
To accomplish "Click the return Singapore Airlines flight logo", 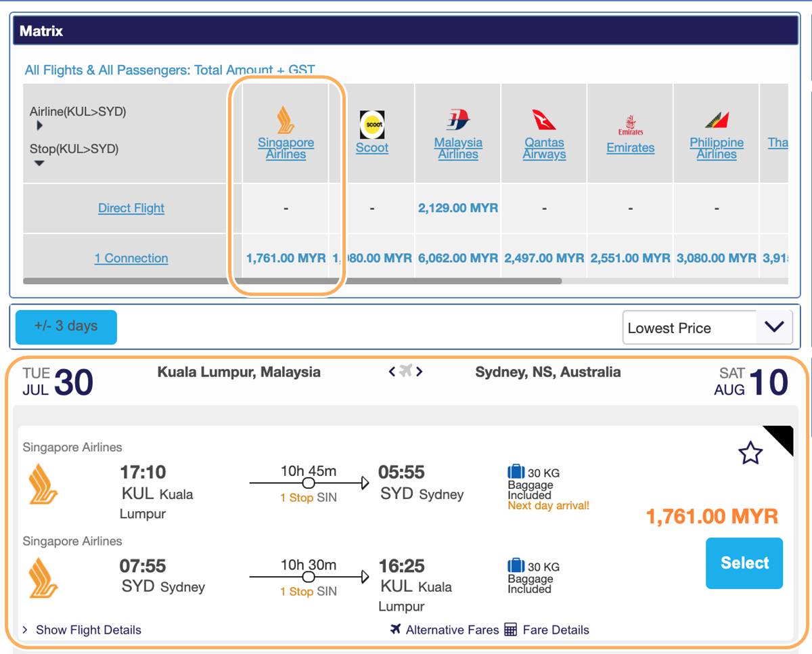I will (x=43, y=577).
